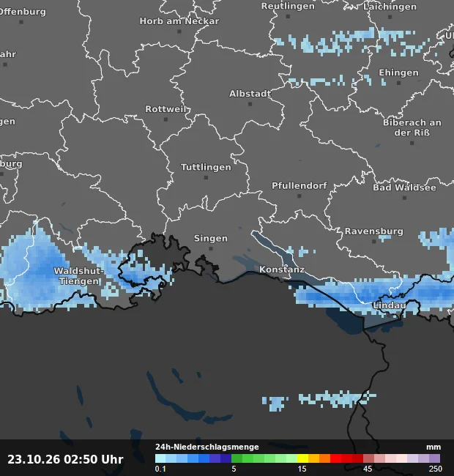Click the square marker under Singen
This screenshot has height=476, width=454.
coord(211,249)
